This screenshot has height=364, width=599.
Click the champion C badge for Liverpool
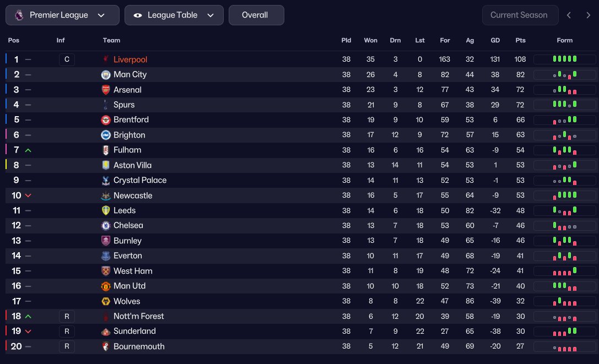coord(67,59)
